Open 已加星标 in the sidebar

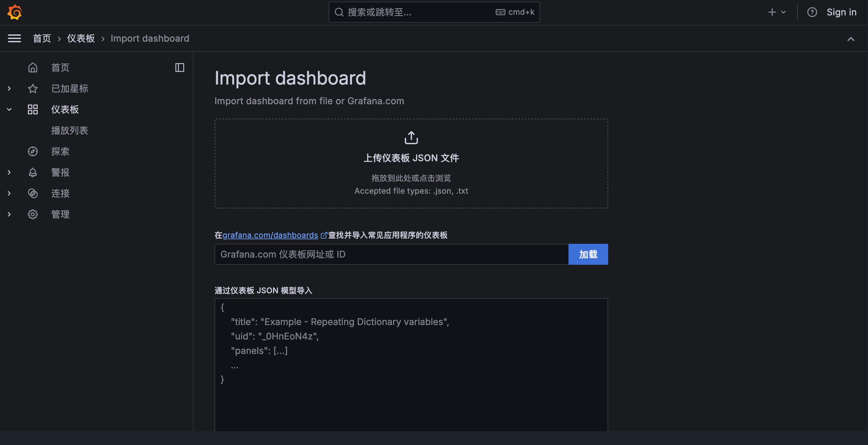click(x=70, y=88)
